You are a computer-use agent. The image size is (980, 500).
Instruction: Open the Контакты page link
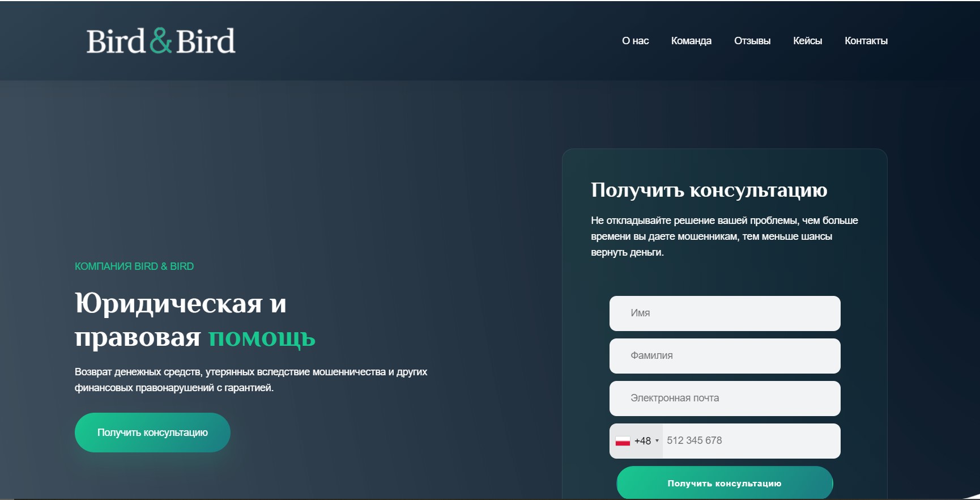tap(866, 41)
